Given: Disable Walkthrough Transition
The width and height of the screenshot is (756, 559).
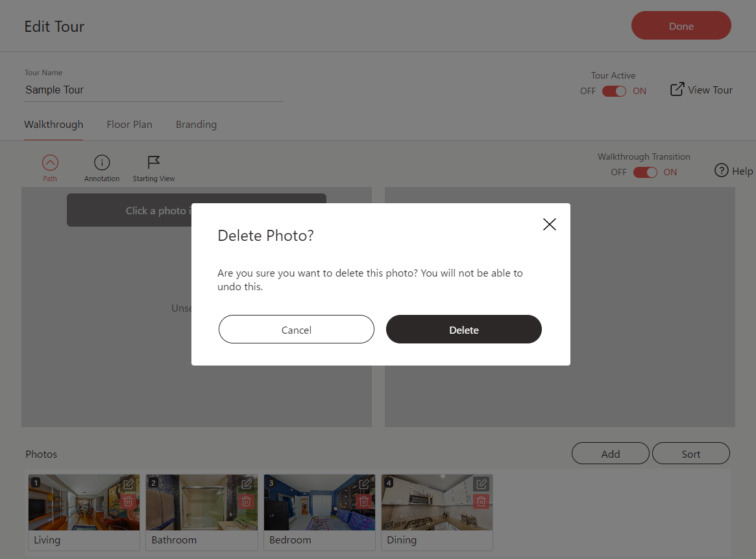Looking at the screenshot, I should coord(645,172).
